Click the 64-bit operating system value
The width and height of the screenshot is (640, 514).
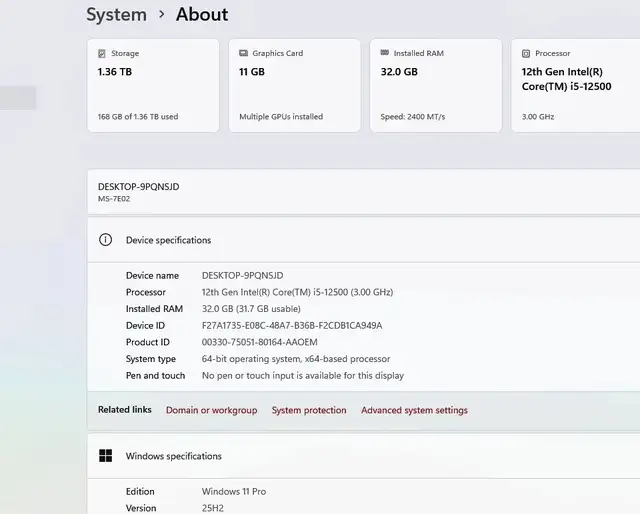(x=296, y=359)
